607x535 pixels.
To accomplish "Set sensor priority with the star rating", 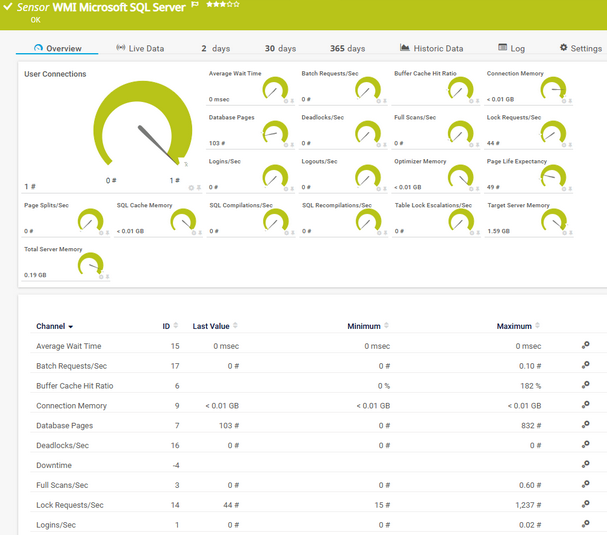I will tap(223, 4).
